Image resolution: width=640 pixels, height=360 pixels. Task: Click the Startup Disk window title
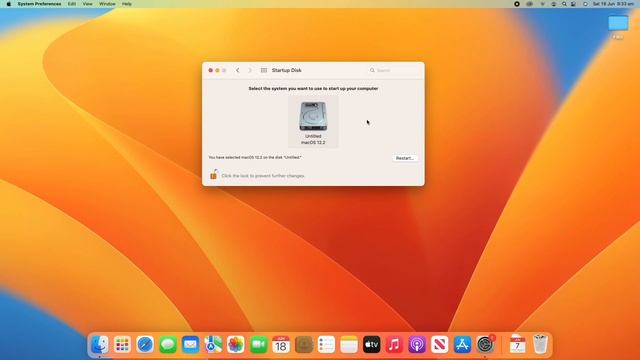[x=287, y=70]
